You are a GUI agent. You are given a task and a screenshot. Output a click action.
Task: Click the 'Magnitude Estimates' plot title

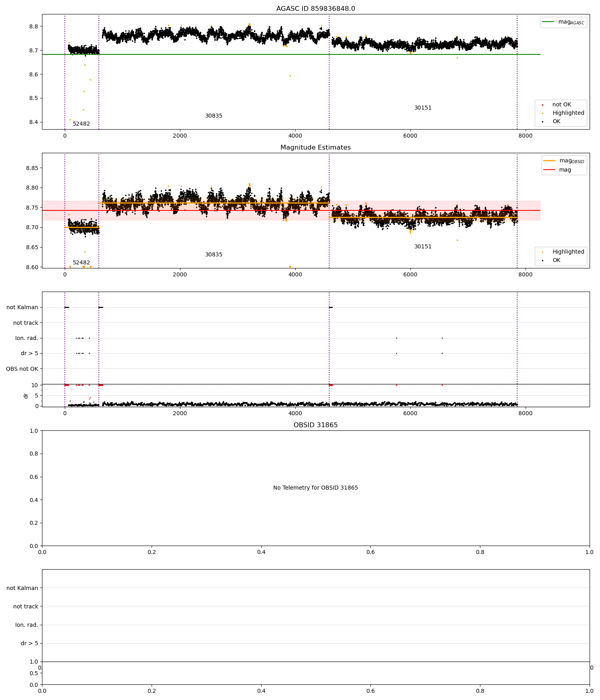point(316,148)
